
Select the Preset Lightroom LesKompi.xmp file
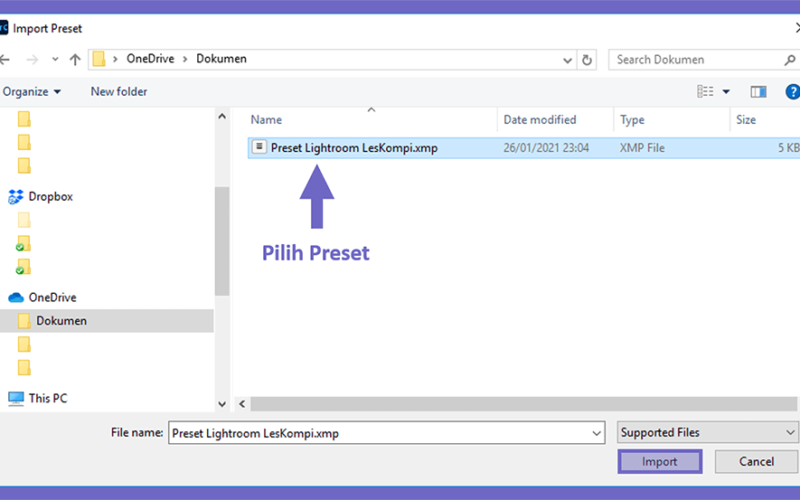tap(523, 148)
